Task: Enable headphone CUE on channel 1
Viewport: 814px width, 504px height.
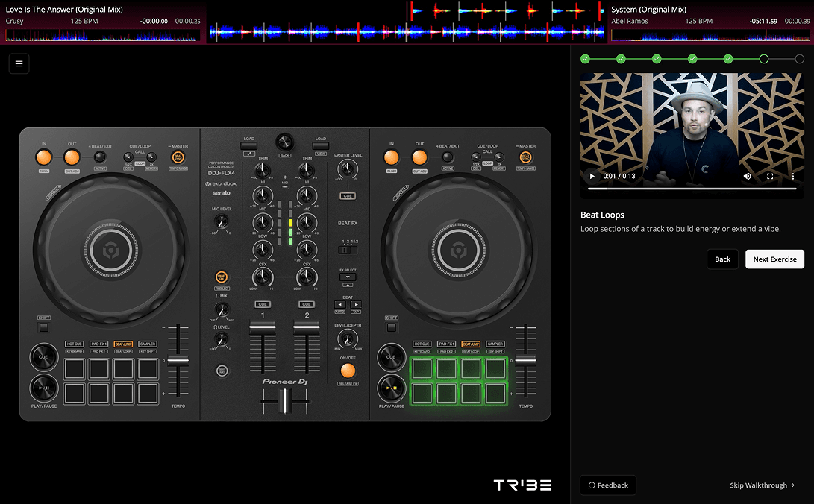Action: coord(263,304)
